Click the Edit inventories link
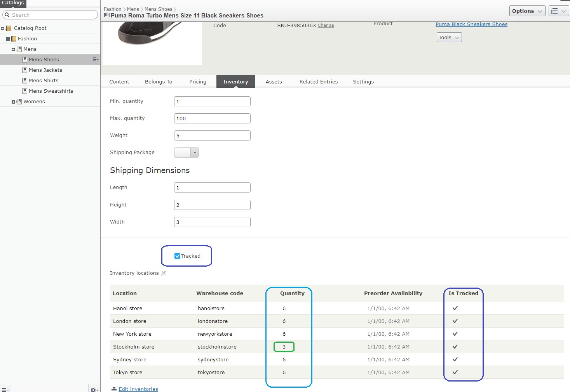570x392 pixels. tap(138, 389)
